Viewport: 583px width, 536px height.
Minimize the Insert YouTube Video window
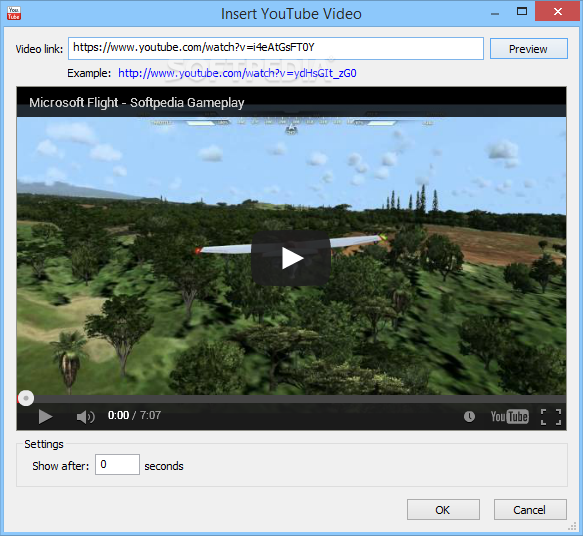tap(495, 13)
